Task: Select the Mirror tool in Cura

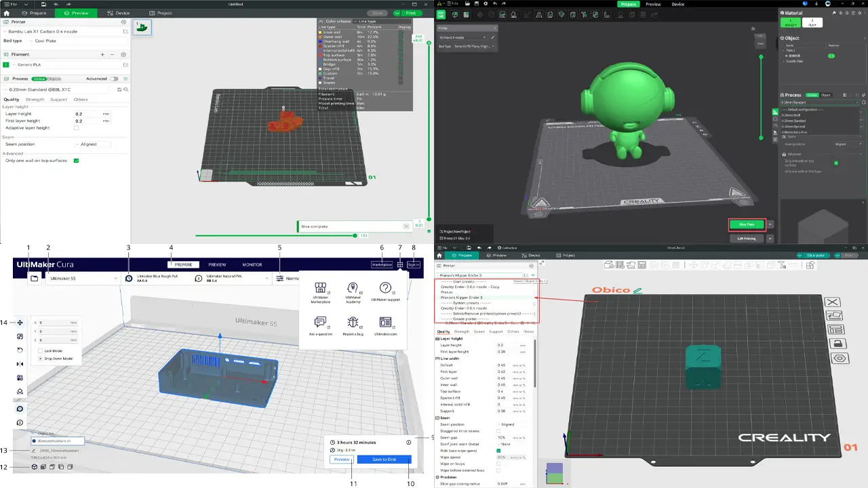Action: pos(20,364)
